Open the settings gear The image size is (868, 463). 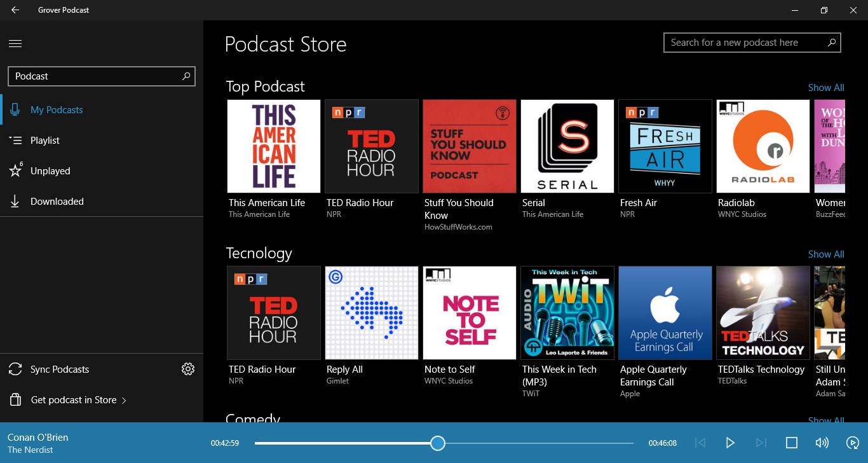[x=187, y=369]
